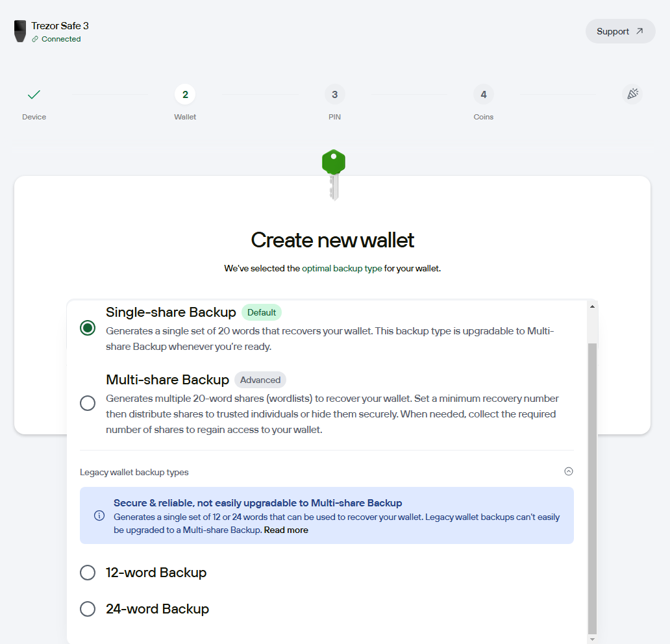Choose the 24-word Backup radio button
The image size is (670, 644).
[88, 608]
